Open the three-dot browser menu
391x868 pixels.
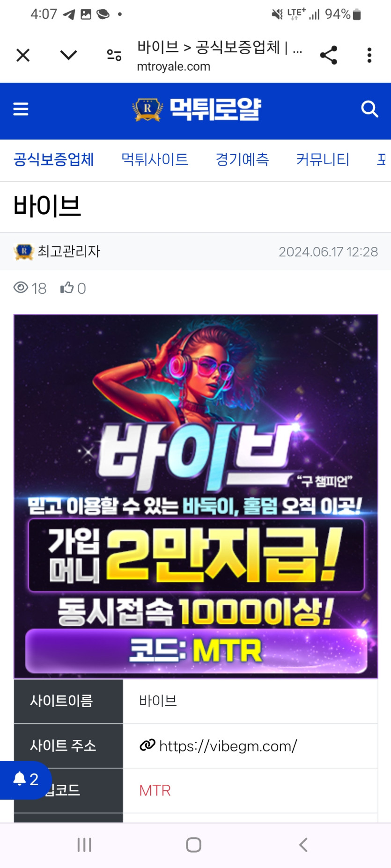[369, 55]
